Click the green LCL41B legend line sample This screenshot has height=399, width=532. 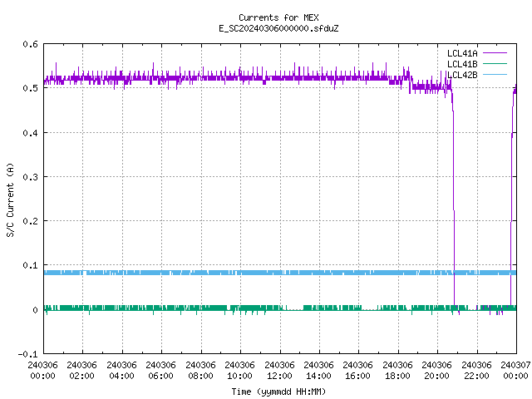(x=495, y=63)
